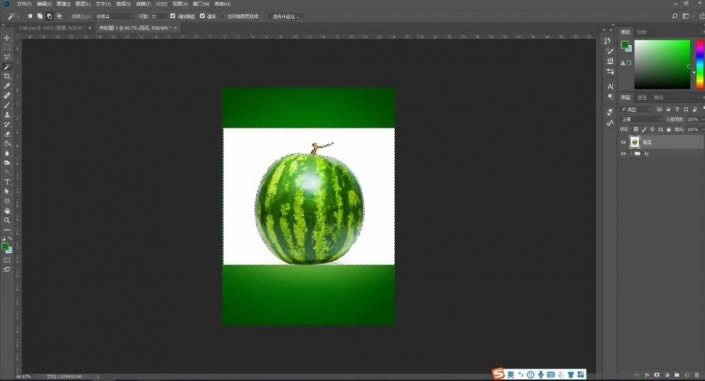Select the Dodge tool
705x381 pixels.
point(7,163)
